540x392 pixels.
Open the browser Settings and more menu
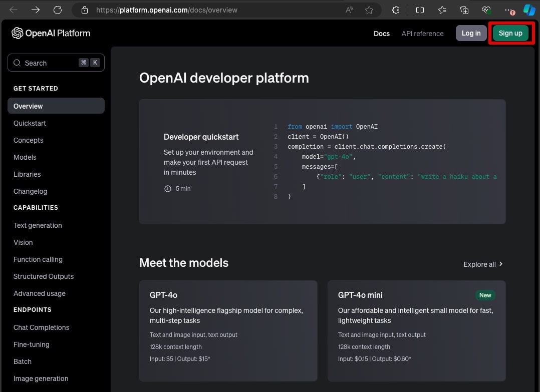click(508, 11)
